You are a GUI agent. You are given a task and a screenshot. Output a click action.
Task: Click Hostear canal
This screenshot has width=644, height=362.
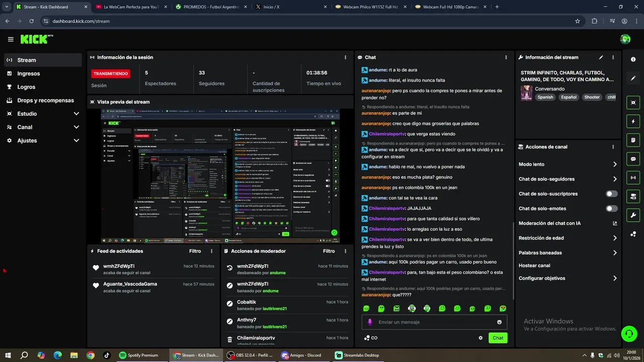coord(534,265)
